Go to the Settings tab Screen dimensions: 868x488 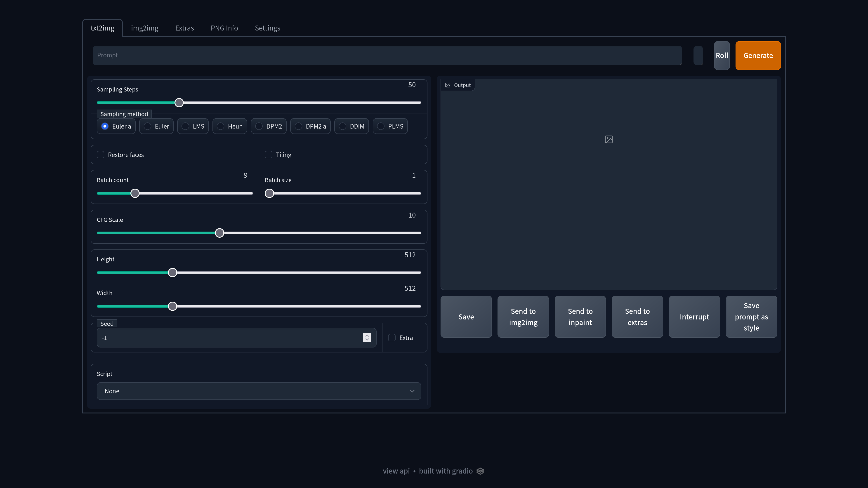(267, 28)
